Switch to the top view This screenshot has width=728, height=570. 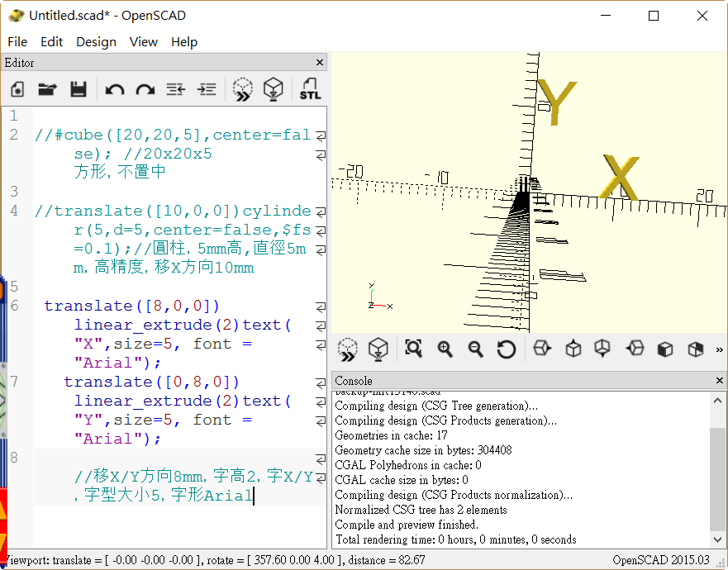(x=573, y=349)
